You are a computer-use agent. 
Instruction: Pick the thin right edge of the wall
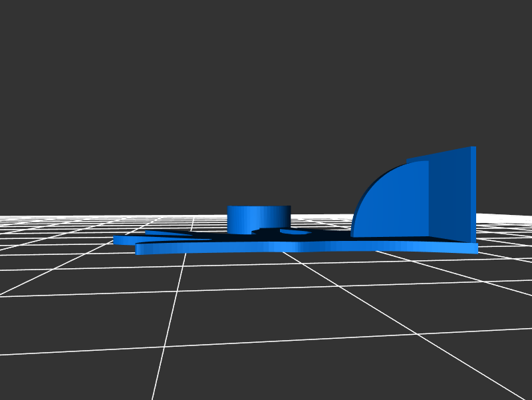point(473,194)
